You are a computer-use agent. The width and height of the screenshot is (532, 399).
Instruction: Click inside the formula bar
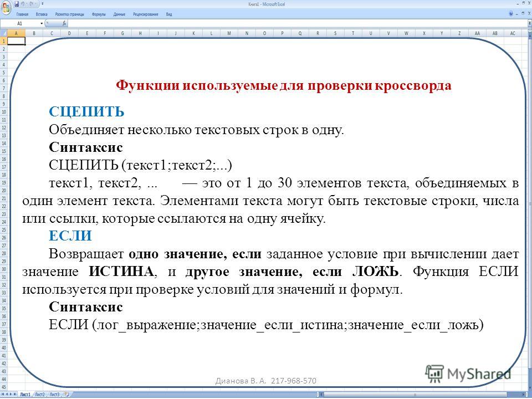coord(299,23)
